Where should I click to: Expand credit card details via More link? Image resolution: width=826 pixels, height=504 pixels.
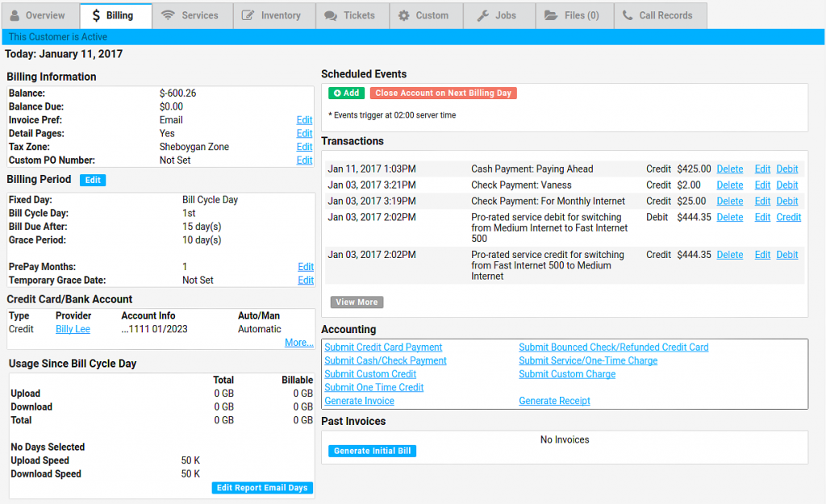(298, 343)
